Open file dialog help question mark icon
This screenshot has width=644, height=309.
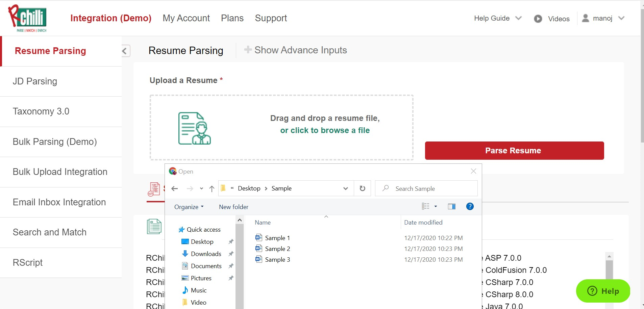point(470,207)
